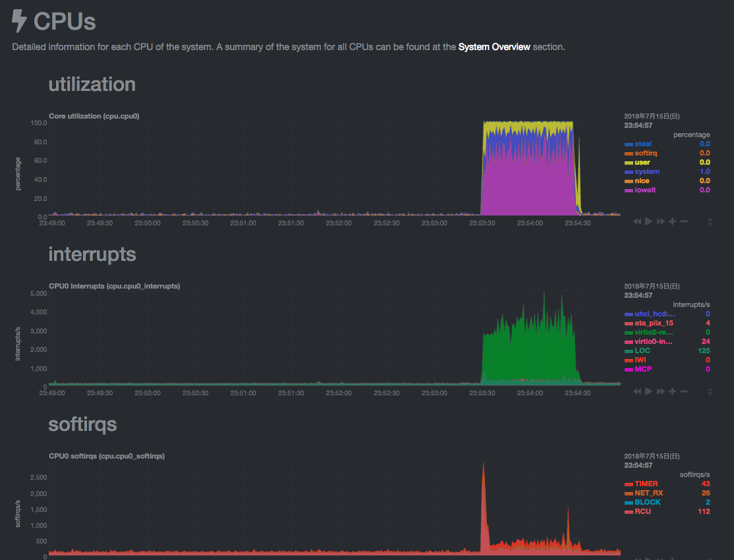Viewport: 734px width, 560px height.
Task: Zoom out of the CPU0 interrupts chart
Action: point(684,391)
